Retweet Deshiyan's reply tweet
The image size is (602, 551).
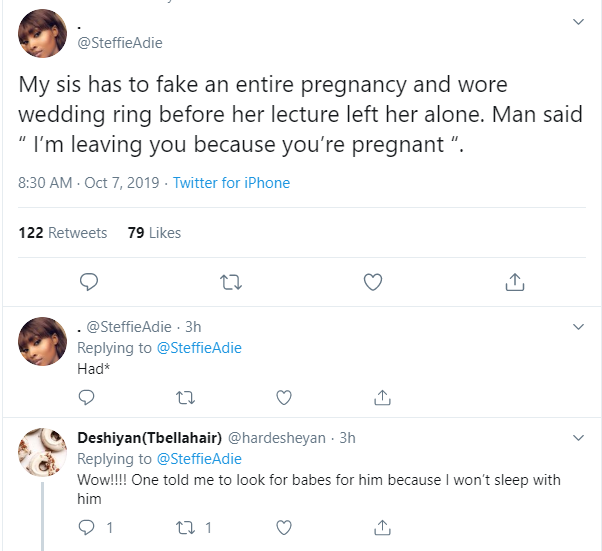pos(185,527)
